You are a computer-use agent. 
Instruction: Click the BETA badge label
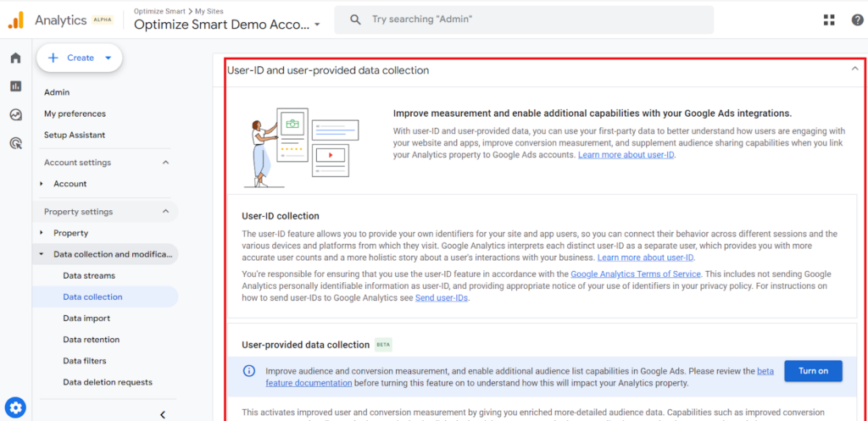383,345
